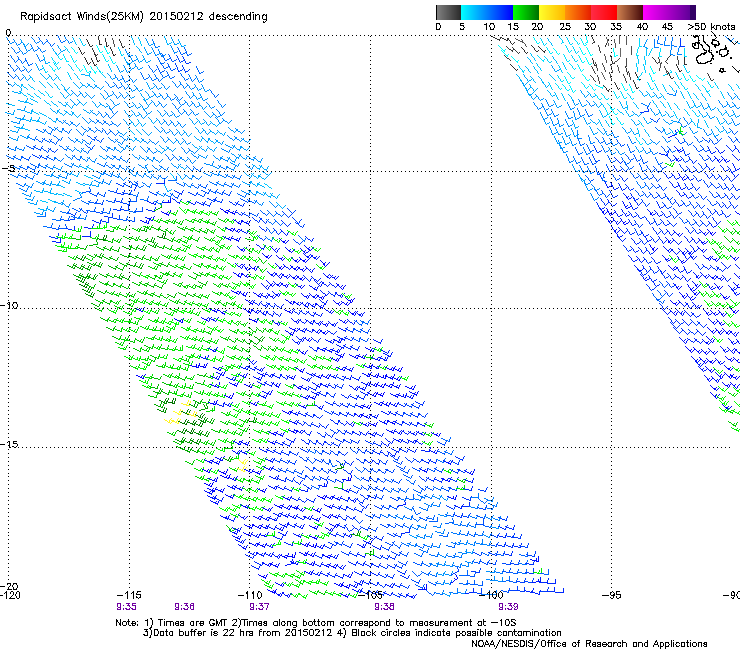Click the legend tick label "25"

[565, 27]
